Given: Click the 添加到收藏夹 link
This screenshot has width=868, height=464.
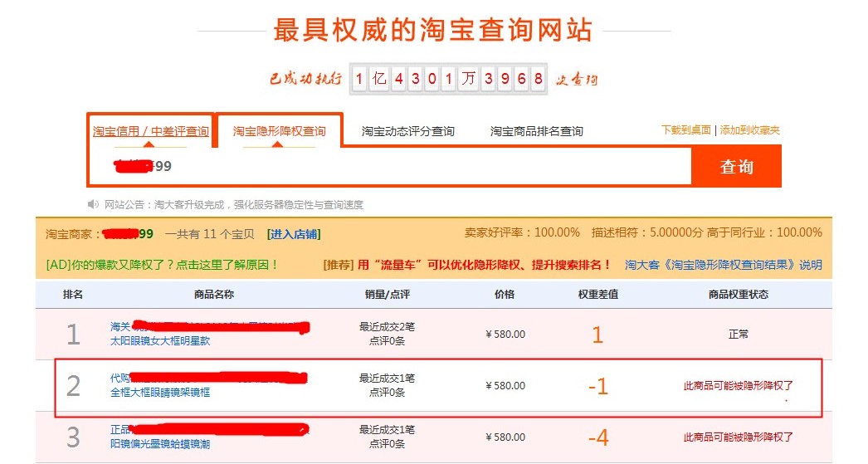Looking at the screenshot, I should tap(749, 130).
